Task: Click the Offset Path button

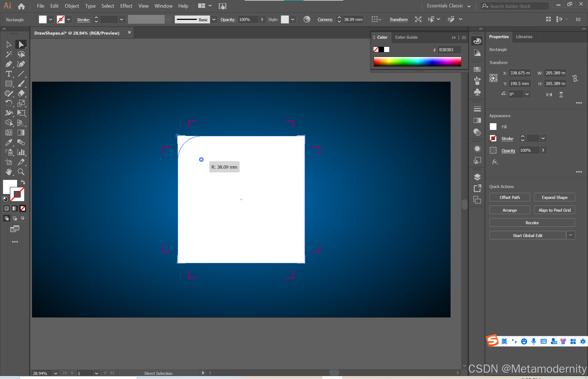Action: (510, 197)
